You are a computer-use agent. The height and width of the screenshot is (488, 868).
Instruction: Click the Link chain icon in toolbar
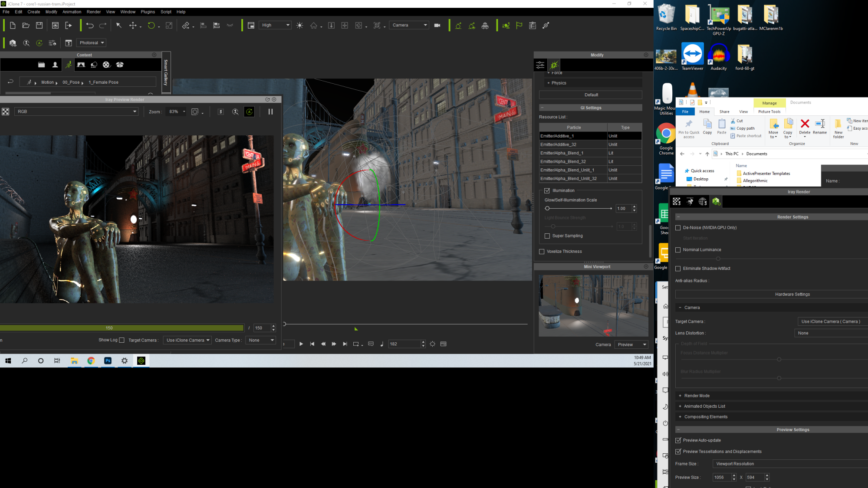click(x=186, y=26)
